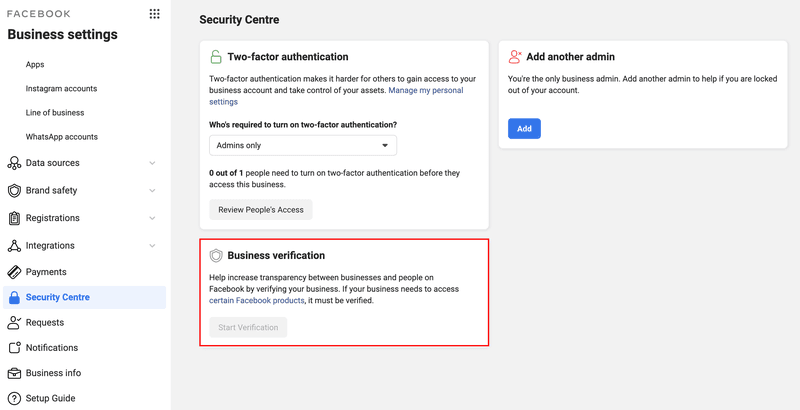The width and height of the screenshot is (800, 410).
Task: Click the Requests person icon
Action: (x=14, y=322)
